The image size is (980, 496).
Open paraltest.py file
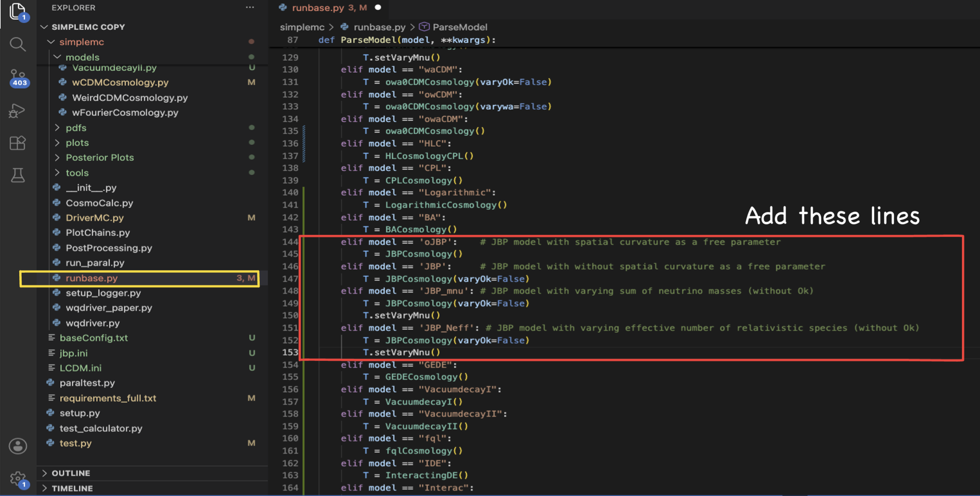pos(87,383)
